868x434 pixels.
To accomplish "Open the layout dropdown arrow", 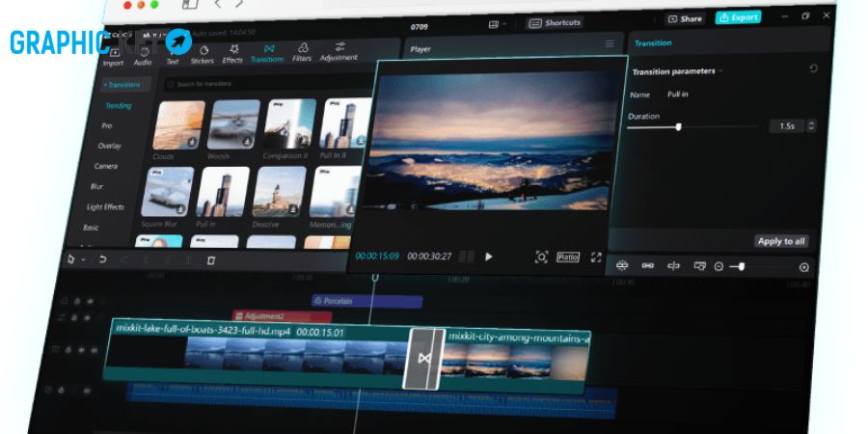I will 504,24.
